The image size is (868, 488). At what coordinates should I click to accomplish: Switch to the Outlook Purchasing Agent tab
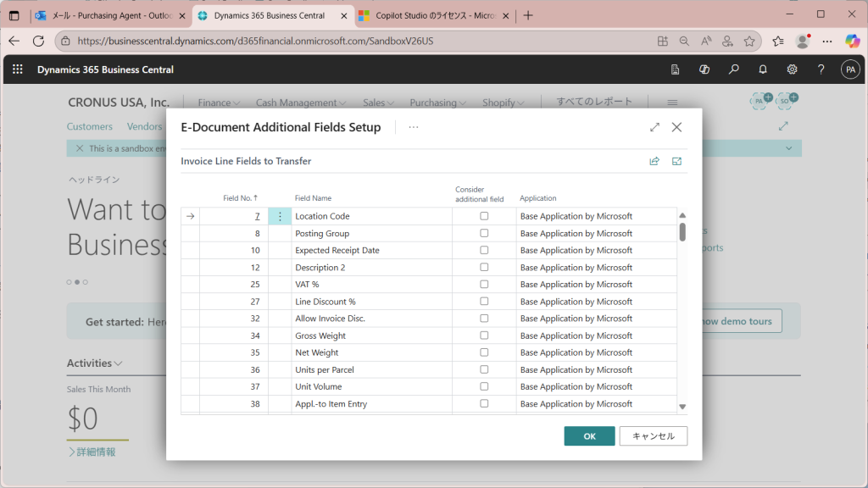click(111, 15)
